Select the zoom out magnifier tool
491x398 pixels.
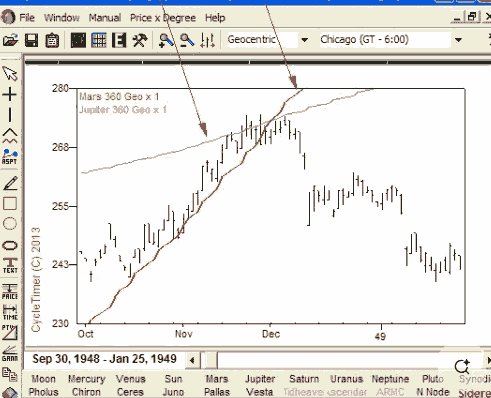point(186,40)
